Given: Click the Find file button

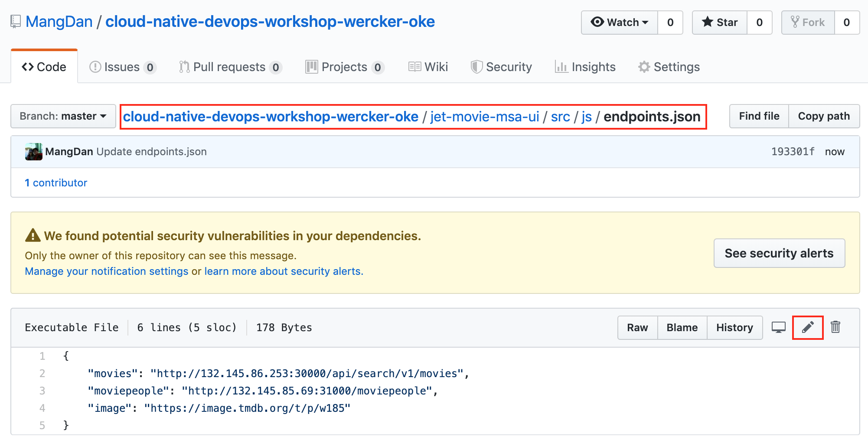Looking at the screenshot, I should (759, 116).
